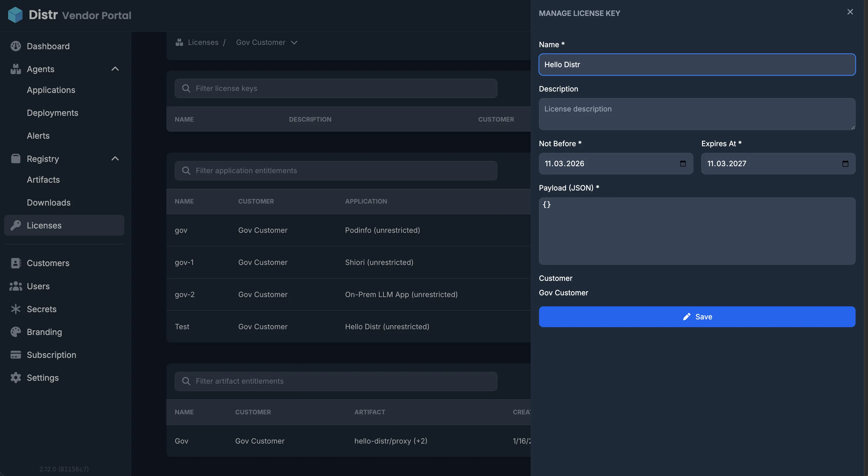The image size is (868, 476).
Task: Select the Secrets asterisk icon
Action: 16,309
